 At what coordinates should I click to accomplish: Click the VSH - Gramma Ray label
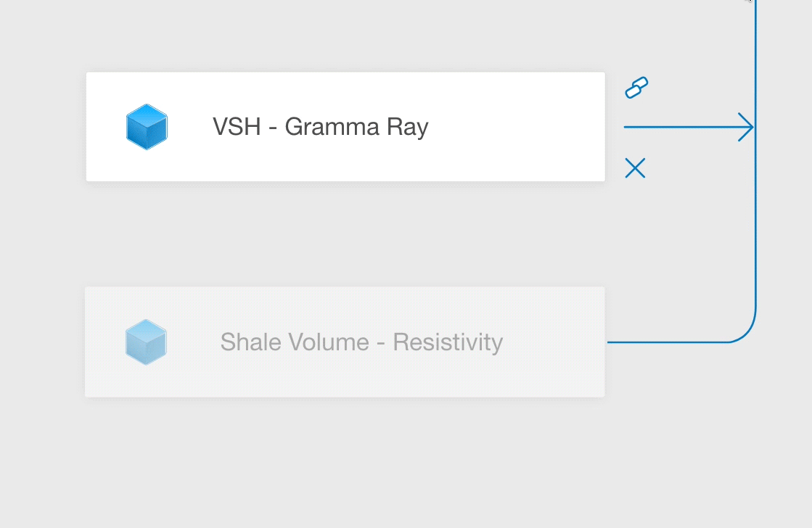[321, 127]
